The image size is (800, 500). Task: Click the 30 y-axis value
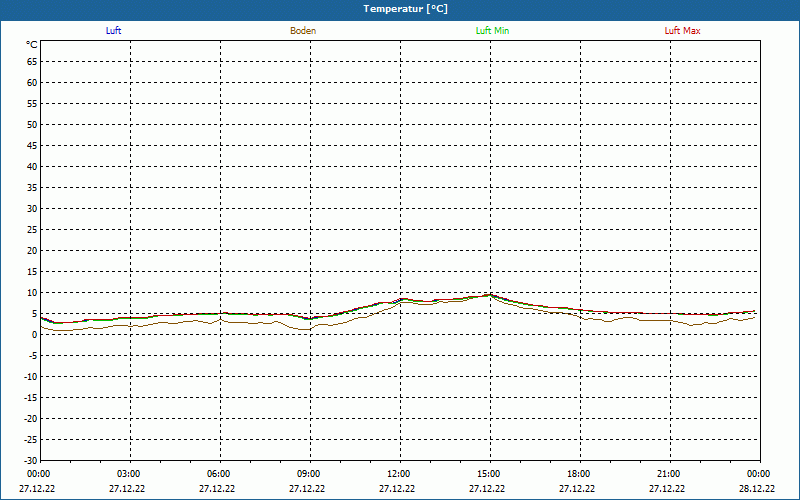point(32,209)
